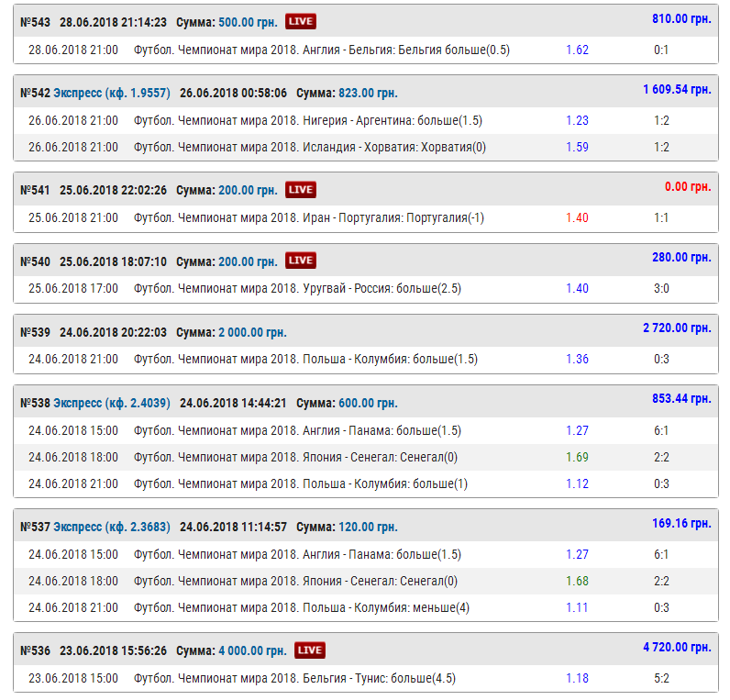Click the Англия - Бельгия event row
This screenshot has width=730, height=700.
(366, 50)
